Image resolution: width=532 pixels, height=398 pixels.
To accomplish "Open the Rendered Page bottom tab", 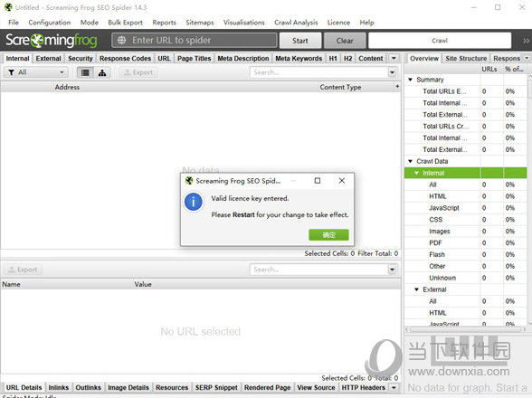I will point(268,387).
